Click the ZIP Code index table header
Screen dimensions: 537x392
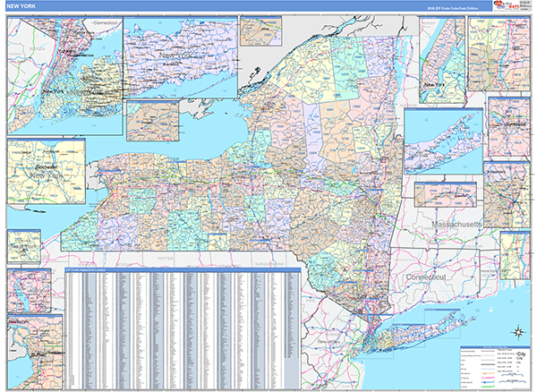pyautogui.click(x=183, y=270)
